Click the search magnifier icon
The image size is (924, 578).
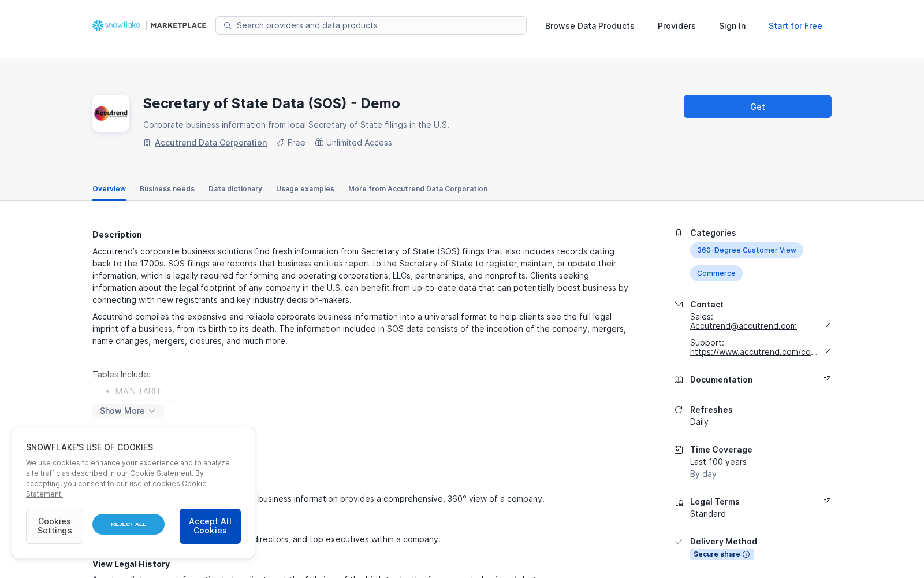(x=228, y=25)
